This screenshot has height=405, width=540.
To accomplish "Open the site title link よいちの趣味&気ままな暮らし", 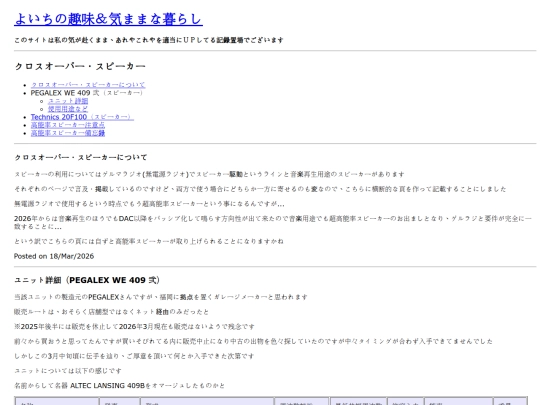I will (108, 19).
